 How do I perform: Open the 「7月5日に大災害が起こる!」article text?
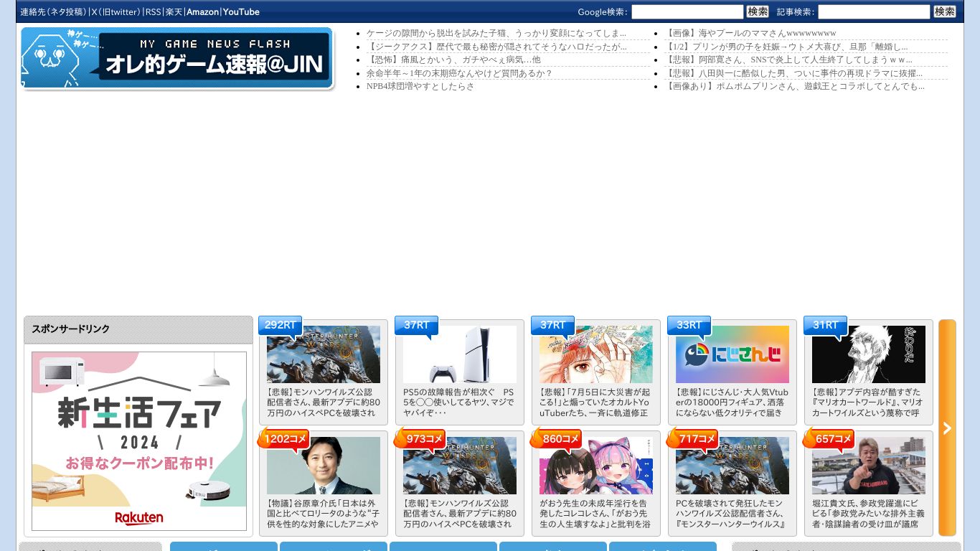(596, 402)
